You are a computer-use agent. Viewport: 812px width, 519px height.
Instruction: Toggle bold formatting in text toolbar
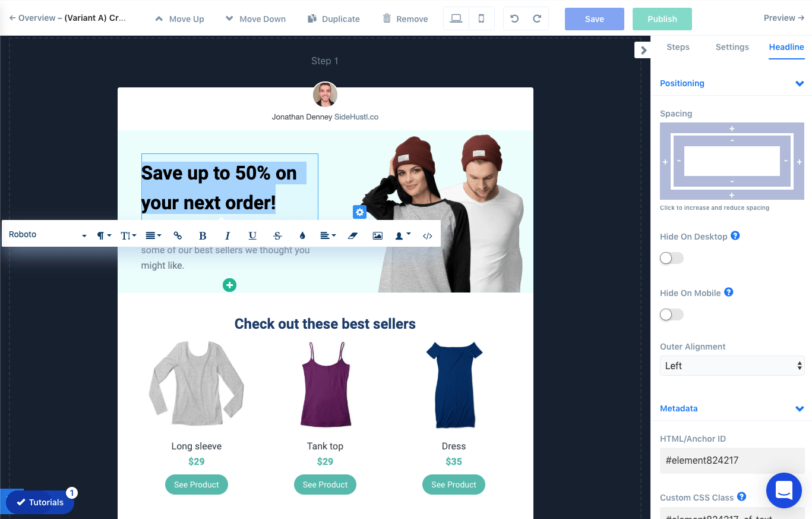click(x=203, y=235)
